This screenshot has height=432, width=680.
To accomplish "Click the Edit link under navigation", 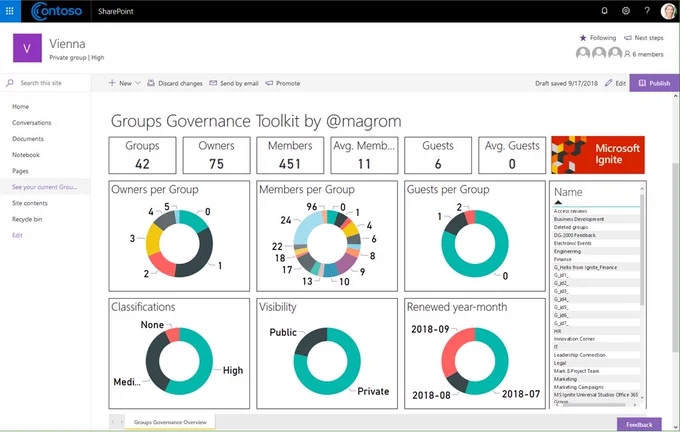I will tap(17, 235).
